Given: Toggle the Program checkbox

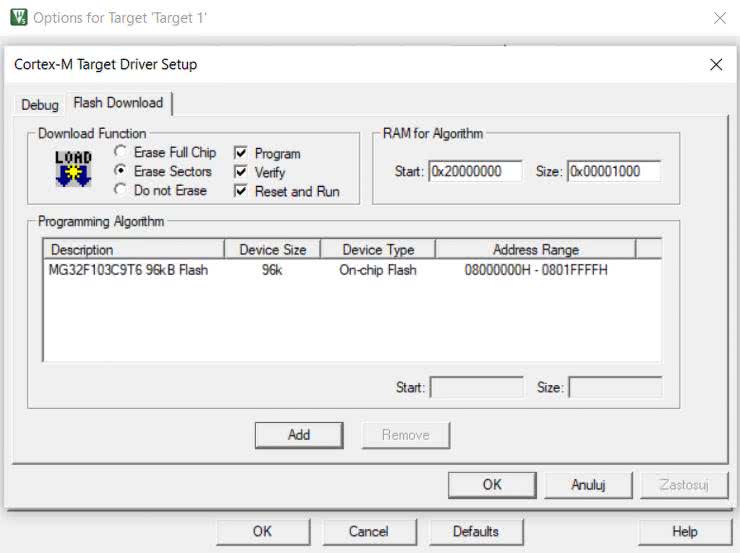Looking at the screenshot, I should tap(241, 153).
